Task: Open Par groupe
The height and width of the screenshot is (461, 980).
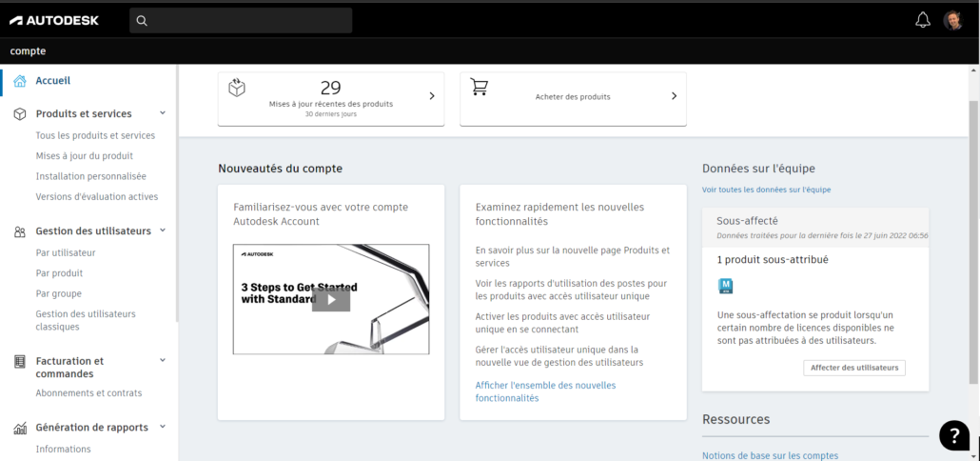Action: (59, 293)
